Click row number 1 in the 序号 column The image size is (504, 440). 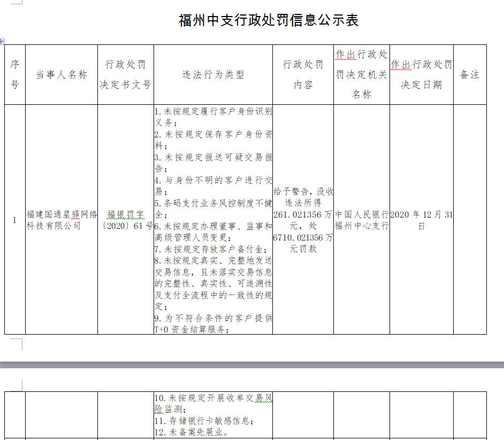(x=14, y=219)
